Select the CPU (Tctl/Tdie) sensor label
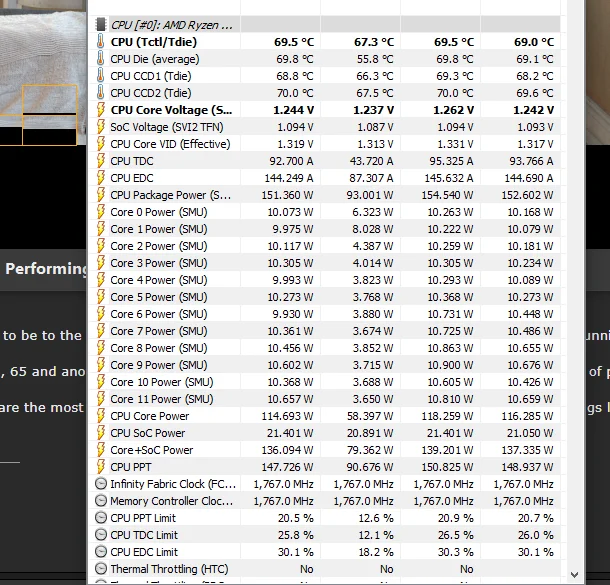This screenshot has width=610, height=585. click(x=154, y=42)
